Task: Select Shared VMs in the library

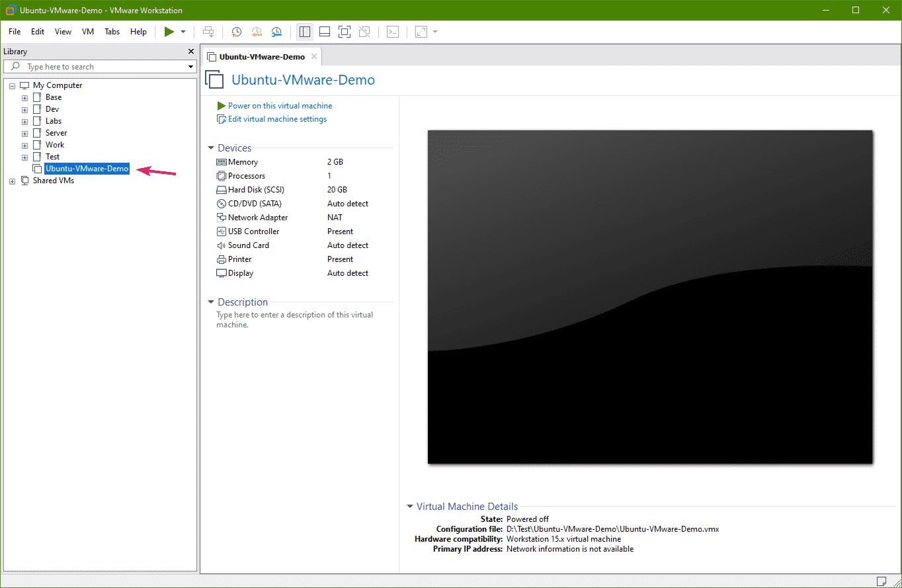Action: click(54, 181)
